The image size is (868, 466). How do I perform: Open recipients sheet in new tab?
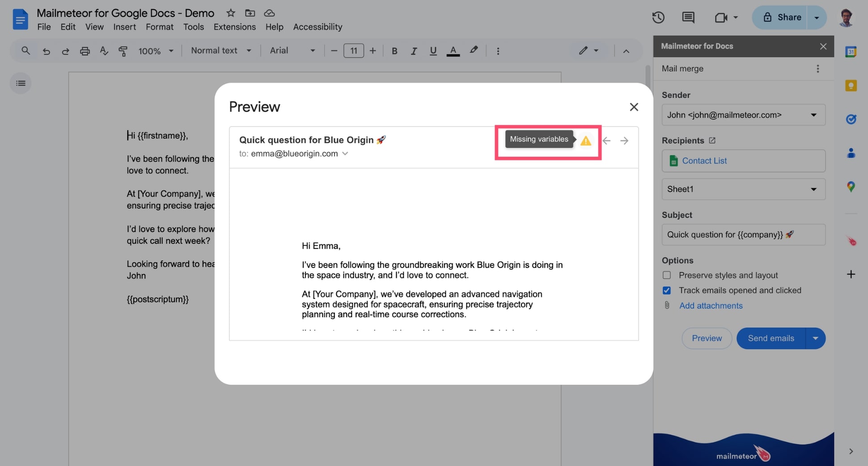(712, 140)
